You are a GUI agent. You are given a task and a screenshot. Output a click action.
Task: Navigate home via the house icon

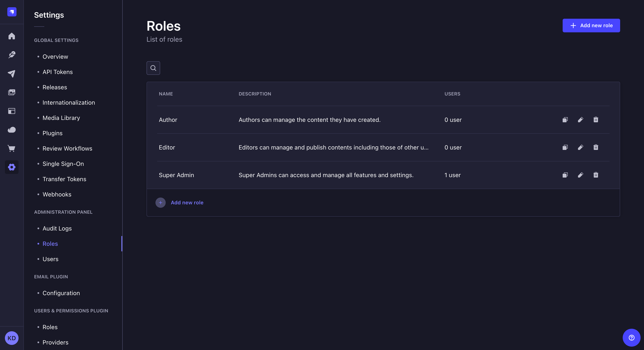click(x=12, y=36)
